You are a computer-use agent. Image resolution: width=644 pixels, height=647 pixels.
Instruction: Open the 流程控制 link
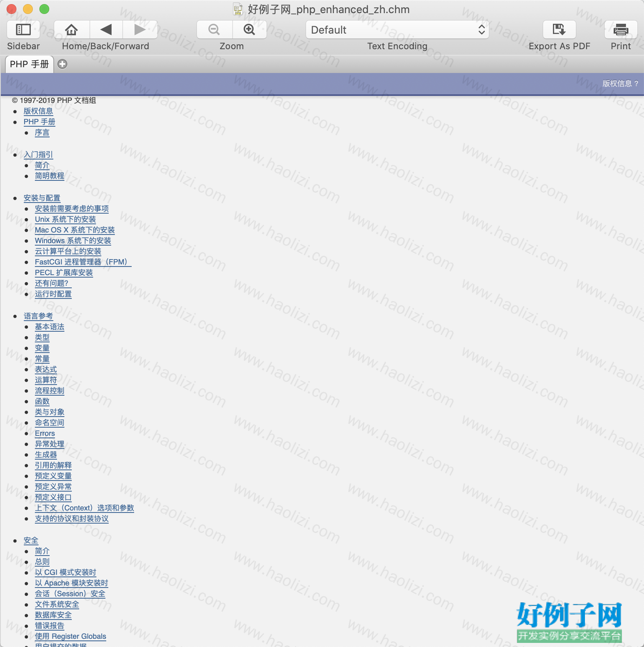pyautogui.click(x=50, y=391)
